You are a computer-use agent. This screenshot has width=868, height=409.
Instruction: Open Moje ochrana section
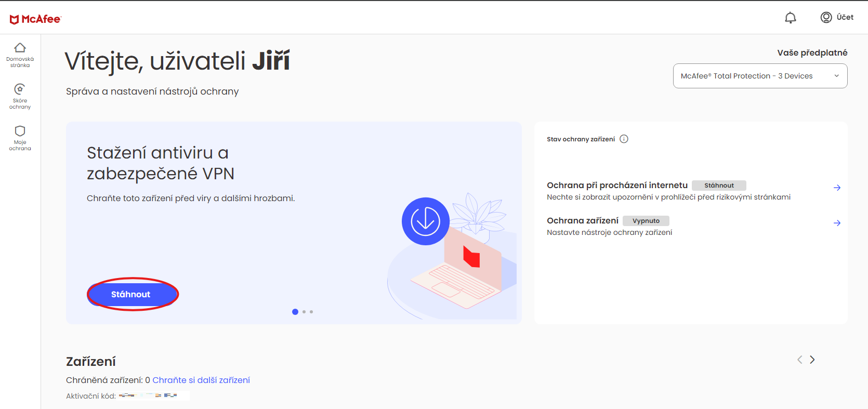coord(20,138)
